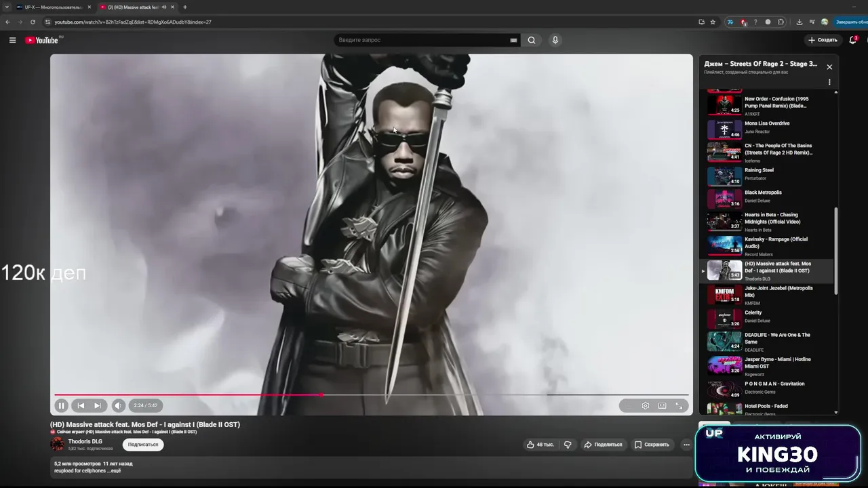Play Jasper Byrne - Miami Hotline Miami OST
The height and width of the screenshot is (488, 868).
click(x=768, y=366)
